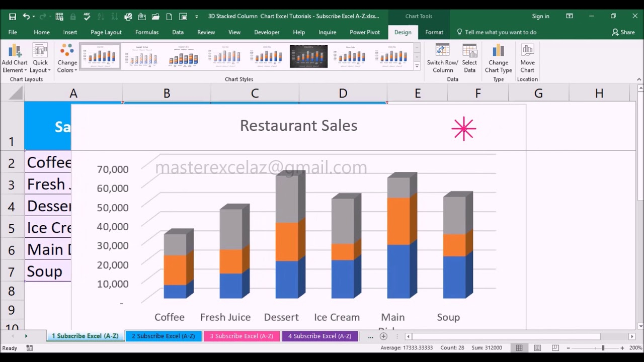Click zoom in plus button
644x362 pixels.
point(622,348)
